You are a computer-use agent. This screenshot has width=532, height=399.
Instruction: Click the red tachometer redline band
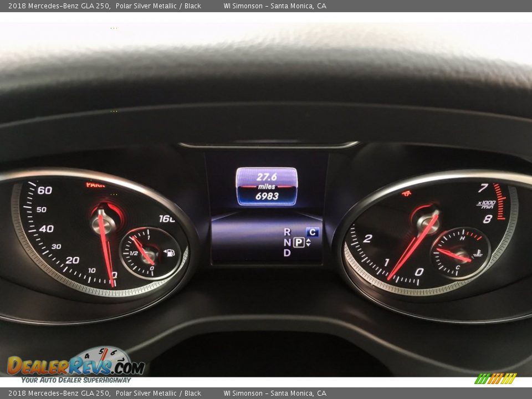(x=499, y=202)
